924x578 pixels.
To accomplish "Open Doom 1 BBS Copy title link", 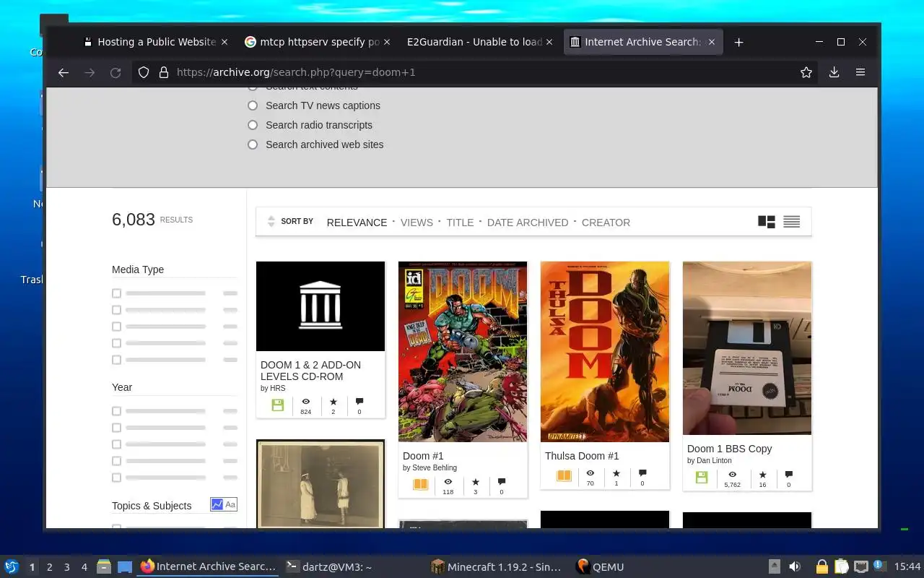I will pos(729,449).
